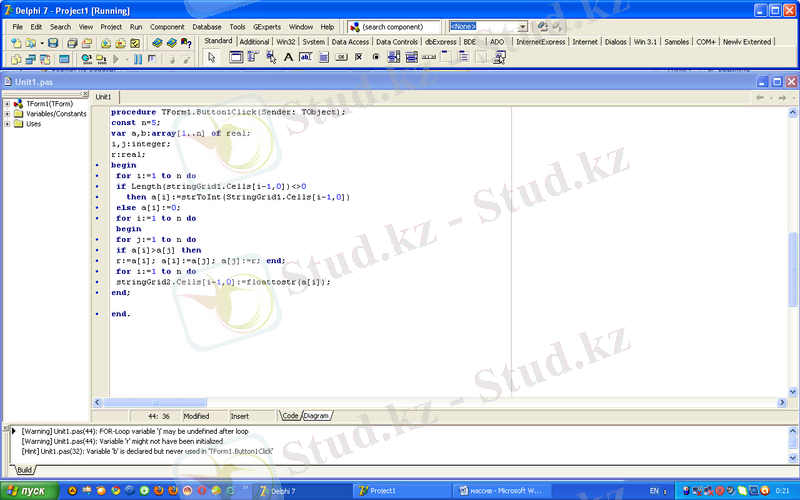Pick the Edit component icon
Image resolution: width=800 pixels, height=500 pixels.
[x=306, y=57]
